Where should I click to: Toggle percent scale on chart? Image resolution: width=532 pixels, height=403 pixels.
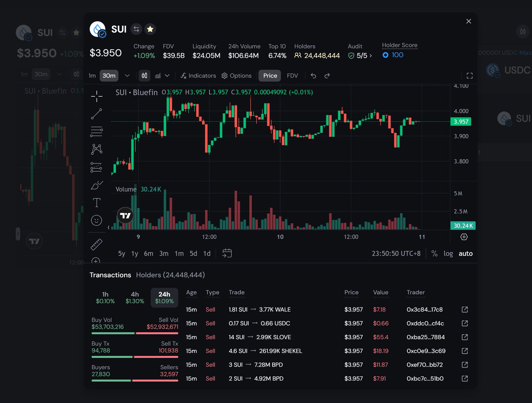[434, 253]
